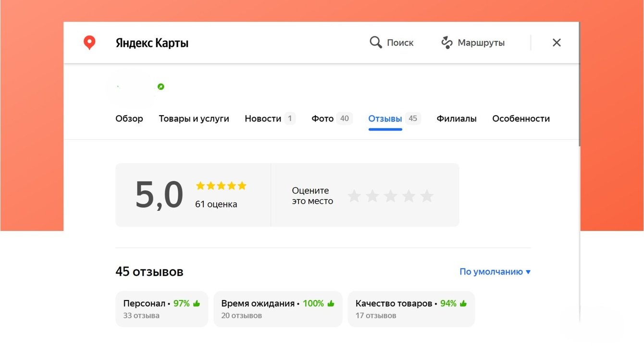Give this place a two-star rating
Image resolution: width=644 pixels, height=362 pixels.
[372, 196]
